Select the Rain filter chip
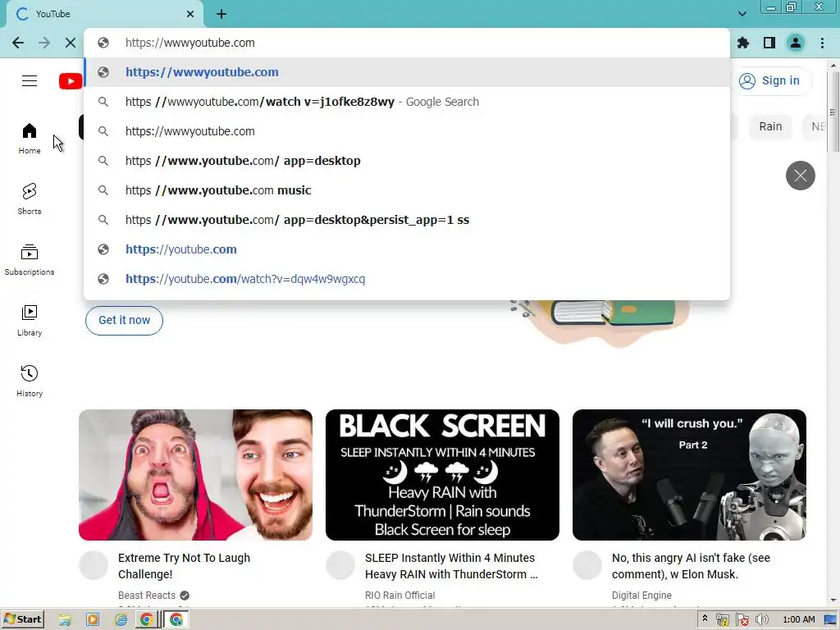The width and height of the screenshot is (840, 630). [x=770, y=126]
